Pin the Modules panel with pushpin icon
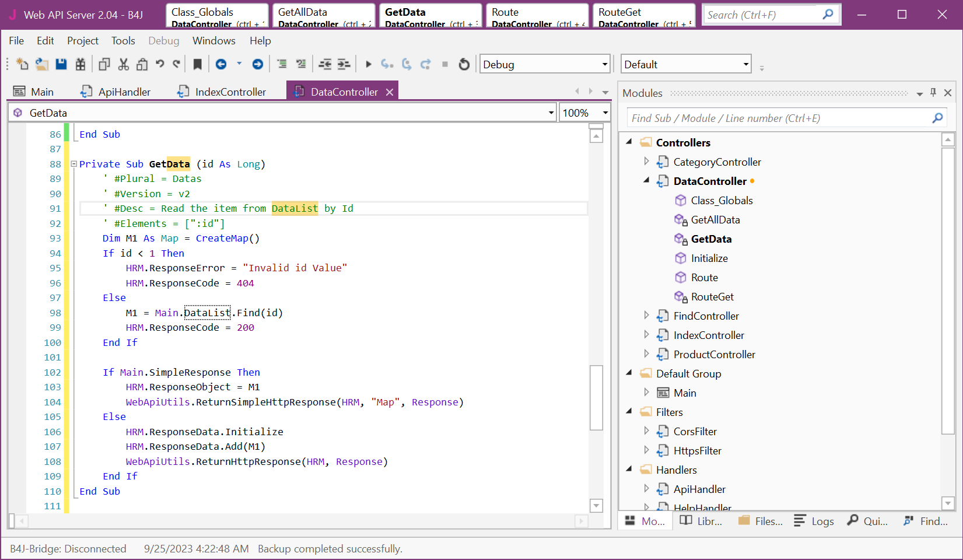This screenshot has width=963, height=560. [933, 93]
